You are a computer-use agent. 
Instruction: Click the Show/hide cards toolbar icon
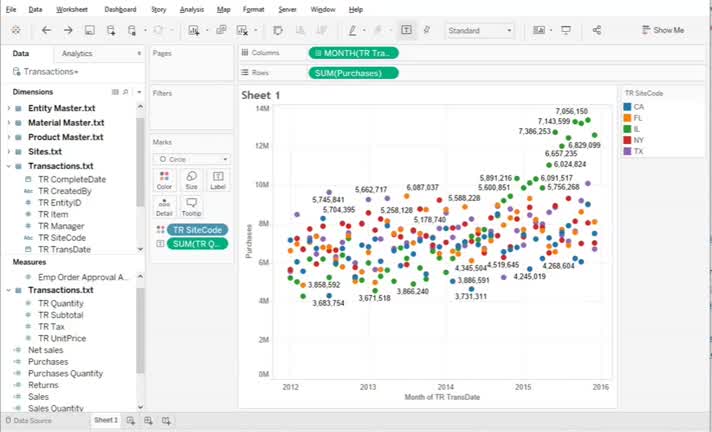pyautogui.click(x=539, y=30)
